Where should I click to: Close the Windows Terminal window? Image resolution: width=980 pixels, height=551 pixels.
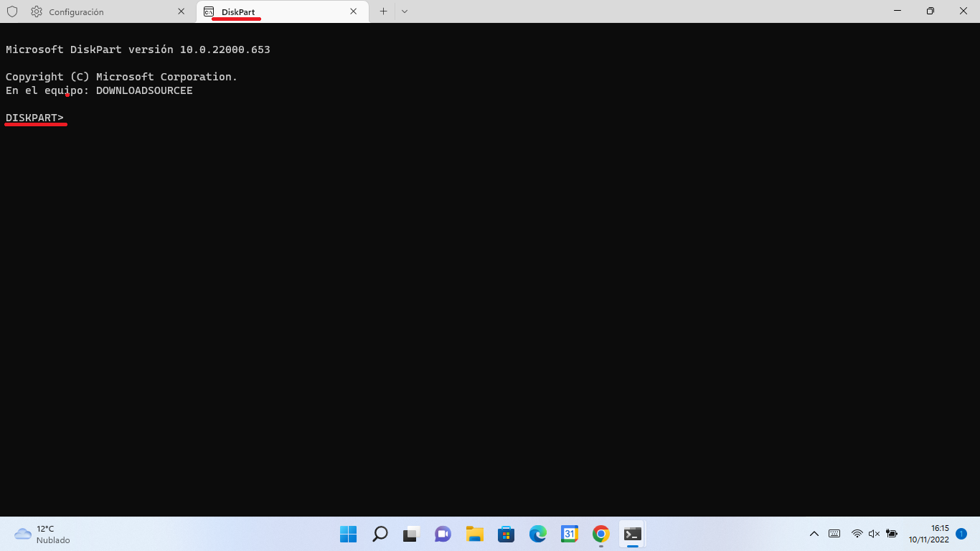coord(963,11)
